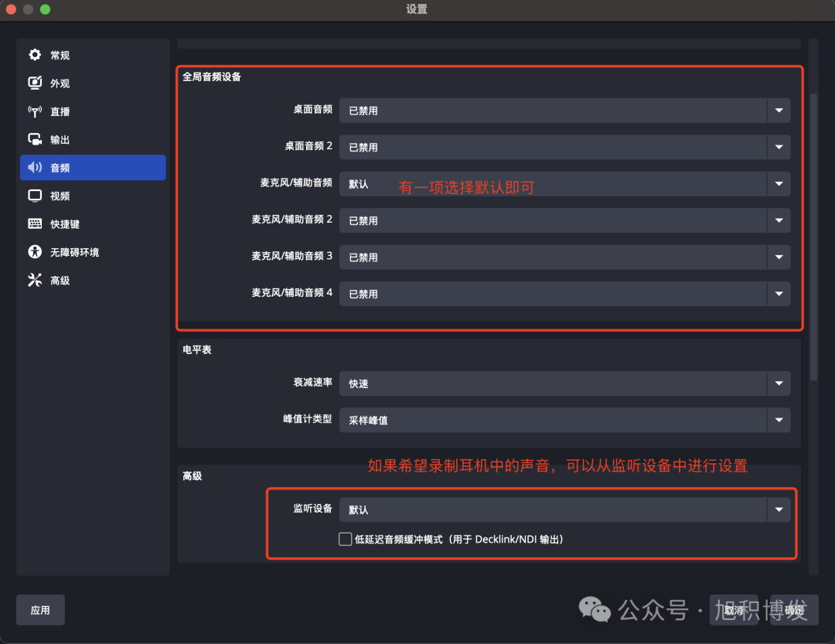The height and width of the screenshot is (644, 835).
Task: Open 输出 (Output) settings icon
Action: (36, 139)
